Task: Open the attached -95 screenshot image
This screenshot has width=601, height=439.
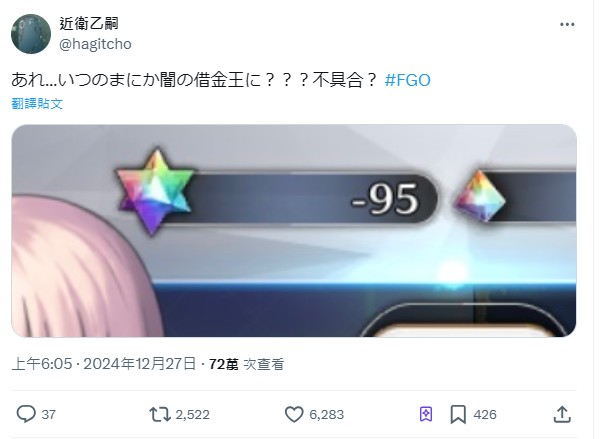Action: click(294, 231)
